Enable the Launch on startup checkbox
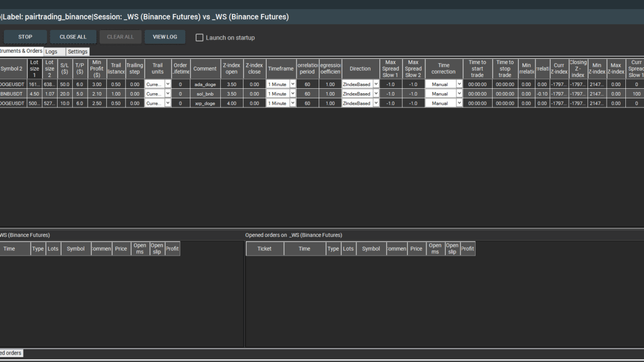Screen dimensions: 644x362 coord(199,38)
